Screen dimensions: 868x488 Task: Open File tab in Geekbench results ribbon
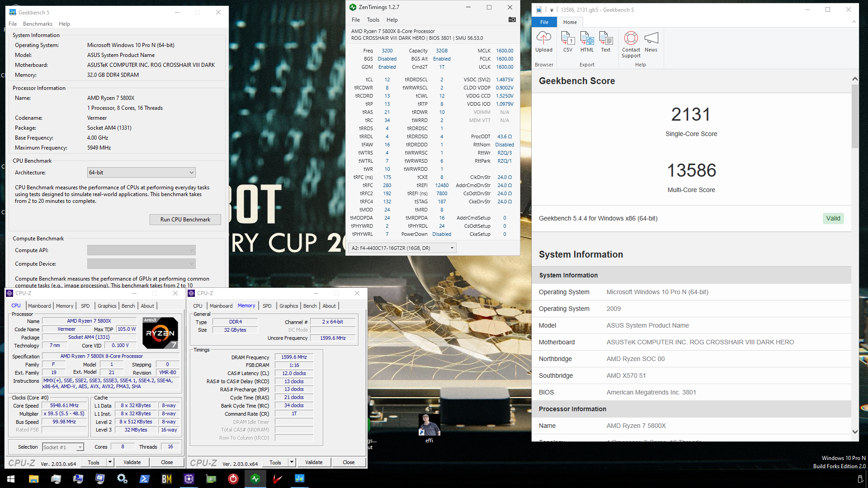pyautogui.click(x=544, y=22)
